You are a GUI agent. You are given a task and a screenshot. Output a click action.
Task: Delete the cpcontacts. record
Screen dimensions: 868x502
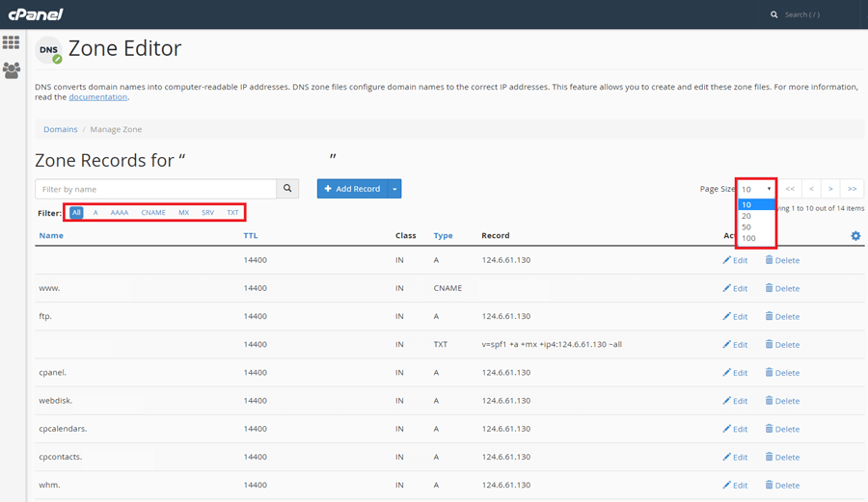click(782, 458)
